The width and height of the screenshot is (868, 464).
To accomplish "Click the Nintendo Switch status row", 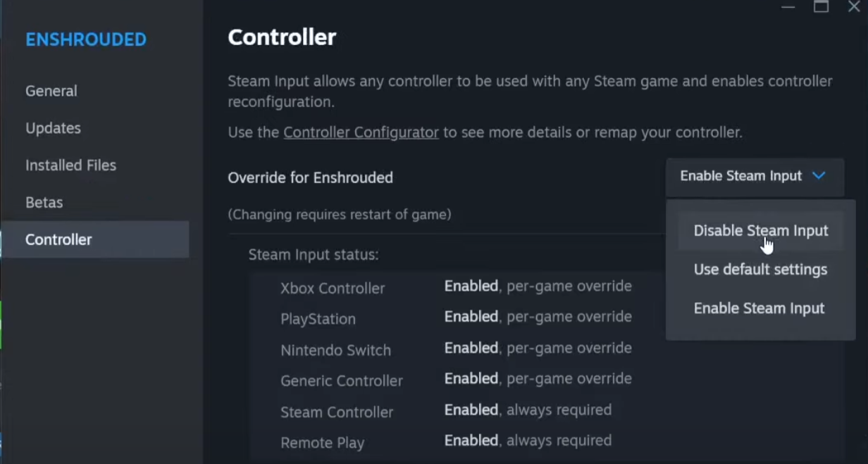I will coord(456,349).
